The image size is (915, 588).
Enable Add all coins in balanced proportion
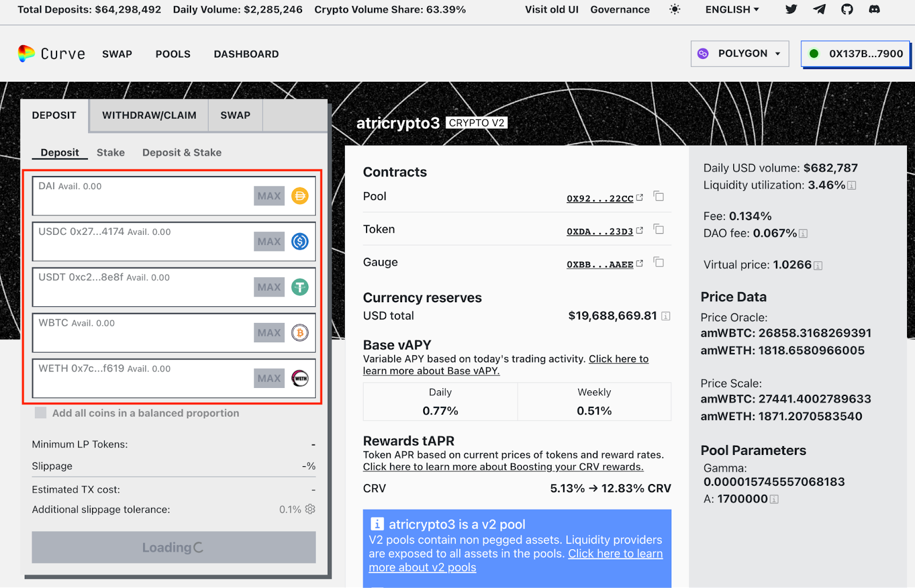coord(41,413)
